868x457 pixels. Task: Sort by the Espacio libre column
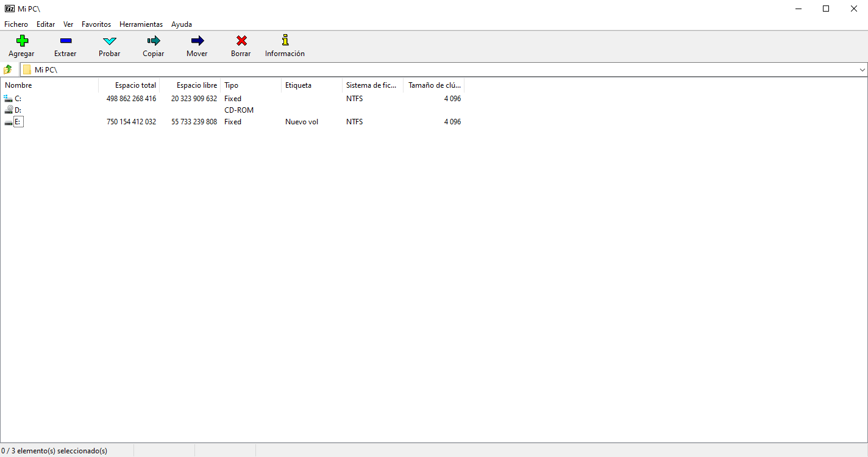190,85
